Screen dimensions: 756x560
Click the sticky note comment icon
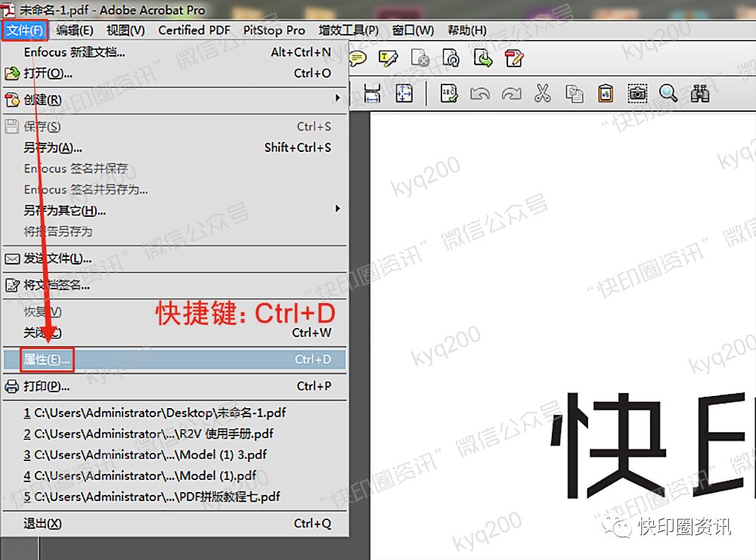pos(358,59)
